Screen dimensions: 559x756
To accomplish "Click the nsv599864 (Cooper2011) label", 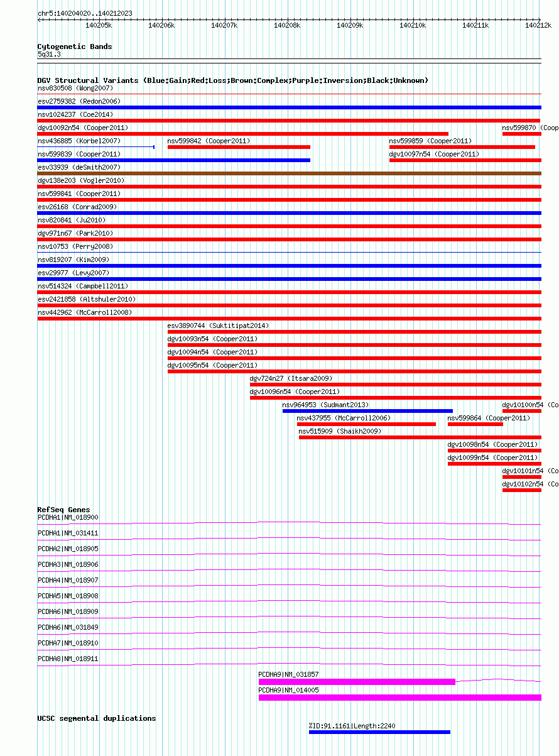I will pyautogui.click(x=489, y=418).
